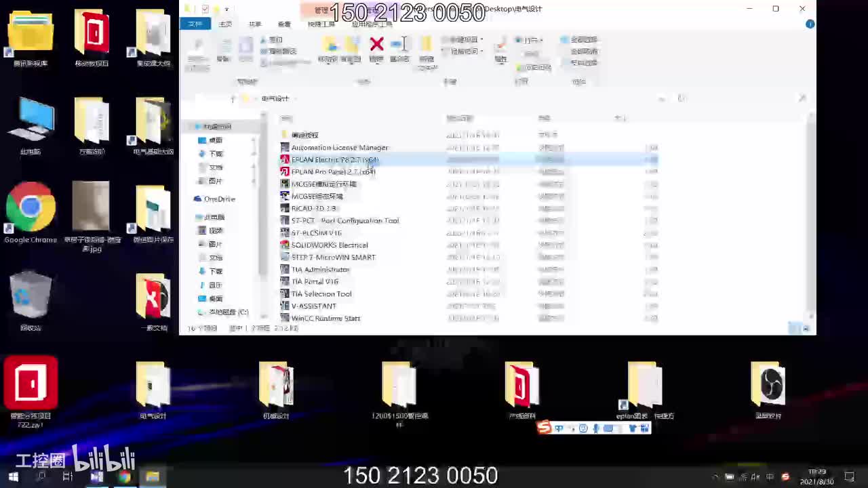Select the Automation License Manager shortcut icon

point(285,148)
